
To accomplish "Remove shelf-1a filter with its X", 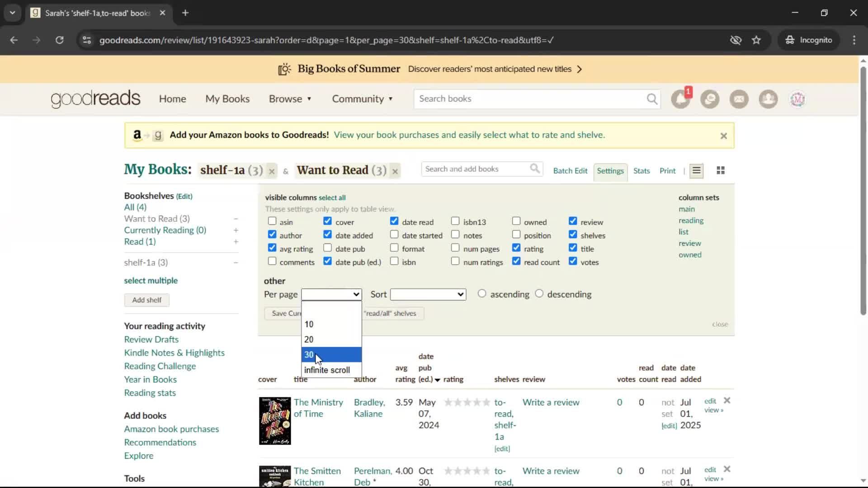I will coord(272,171).
